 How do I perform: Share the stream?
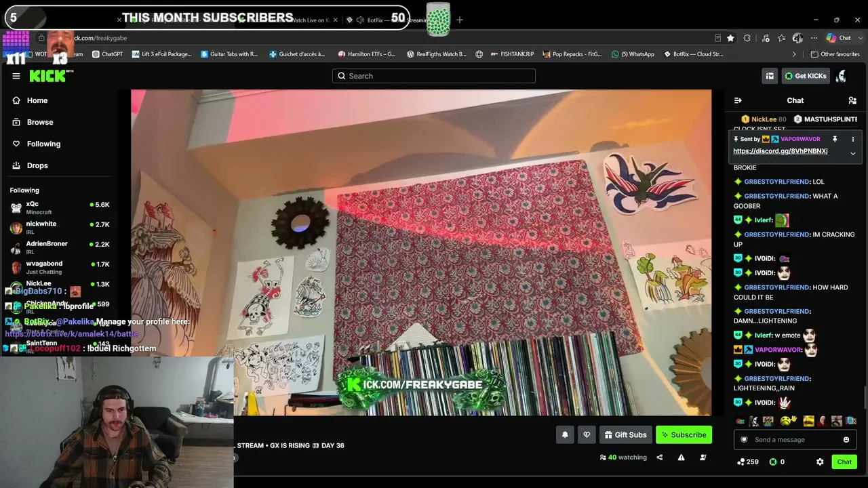(659, 457)
